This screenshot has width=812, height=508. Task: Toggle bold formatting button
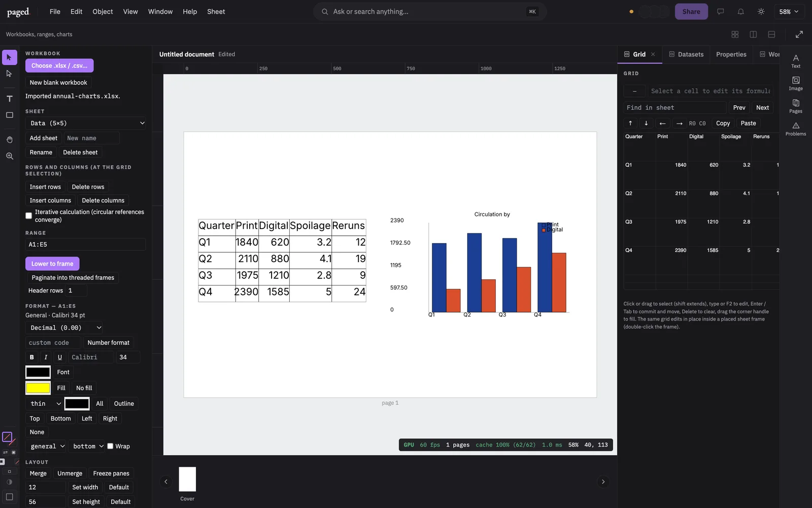pos(32,357)
